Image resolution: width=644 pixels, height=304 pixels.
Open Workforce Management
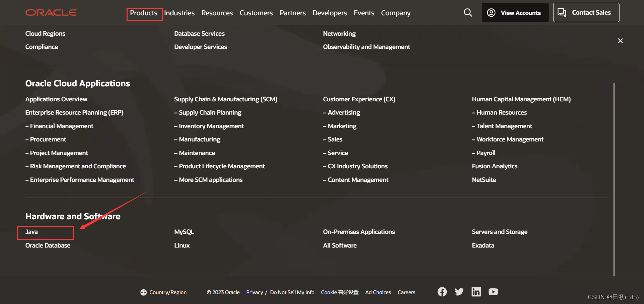click(x=508, y=139)
